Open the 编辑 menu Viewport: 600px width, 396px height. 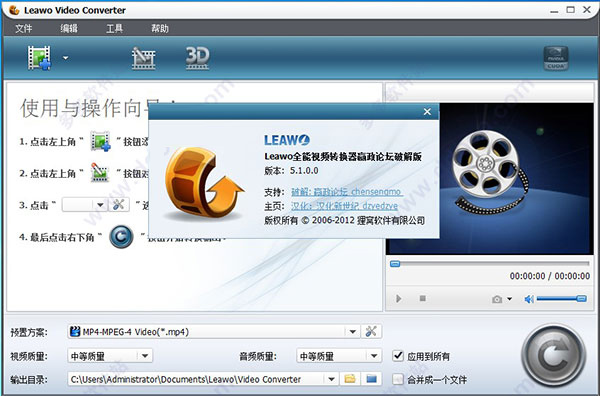point(69,29)
